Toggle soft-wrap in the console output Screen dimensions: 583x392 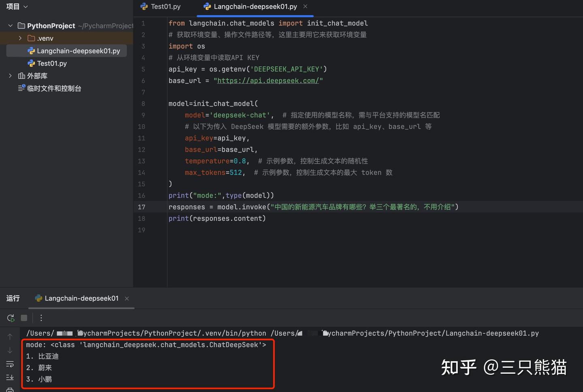click(x=10, y=364)
